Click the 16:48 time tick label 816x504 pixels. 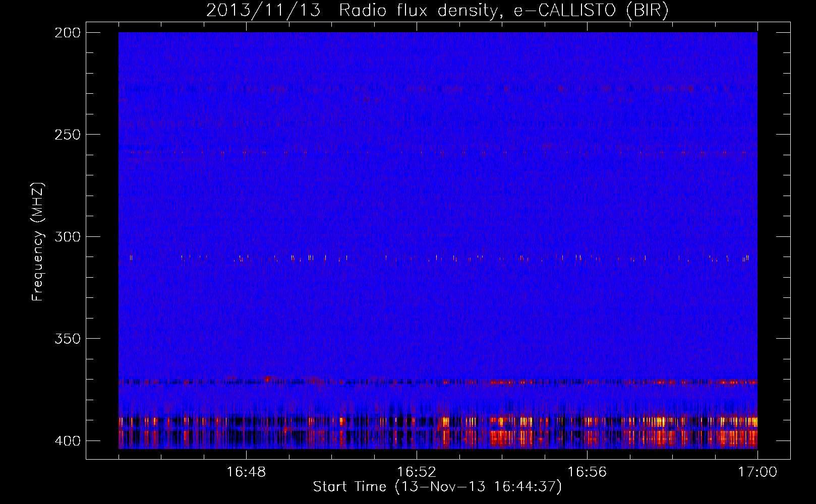pos(246,472)
